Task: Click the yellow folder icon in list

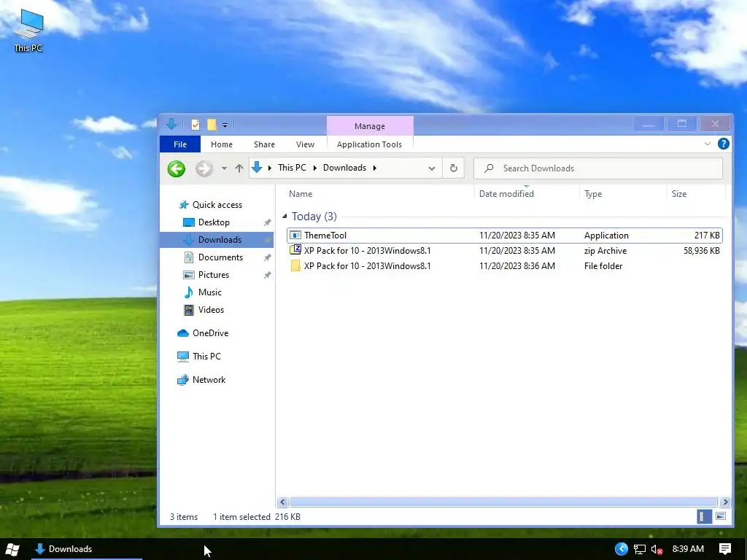Action: (295, 265)
